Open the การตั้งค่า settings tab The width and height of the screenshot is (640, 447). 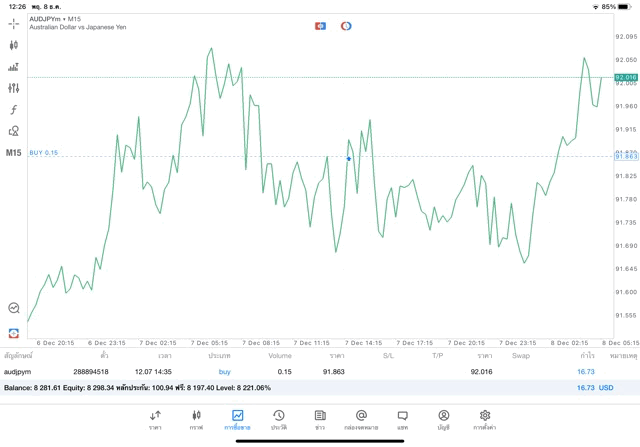[x=485, y=420]
